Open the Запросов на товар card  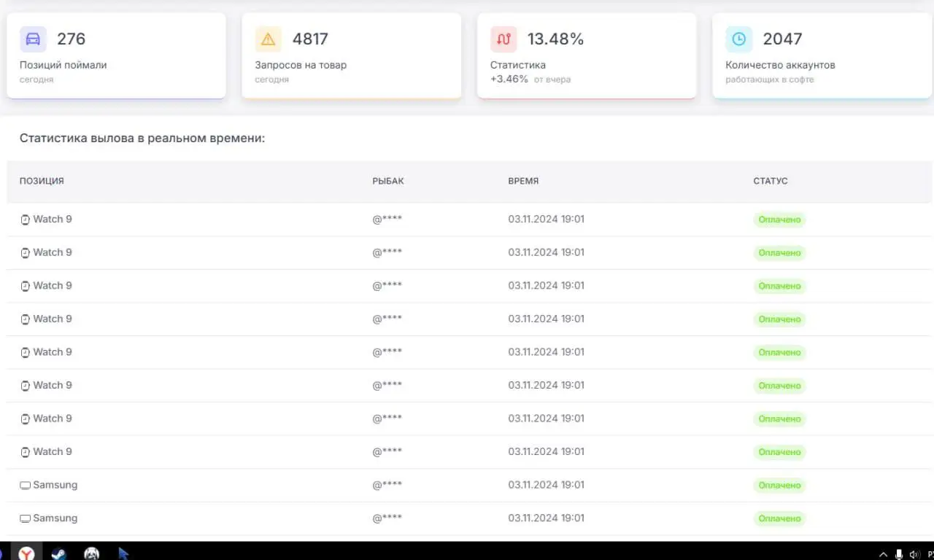351,55
